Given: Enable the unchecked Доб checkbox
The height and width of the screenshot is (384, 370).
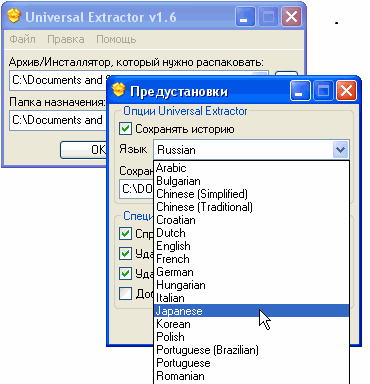Looking at the screenshot, I should [x=125, y=293].
